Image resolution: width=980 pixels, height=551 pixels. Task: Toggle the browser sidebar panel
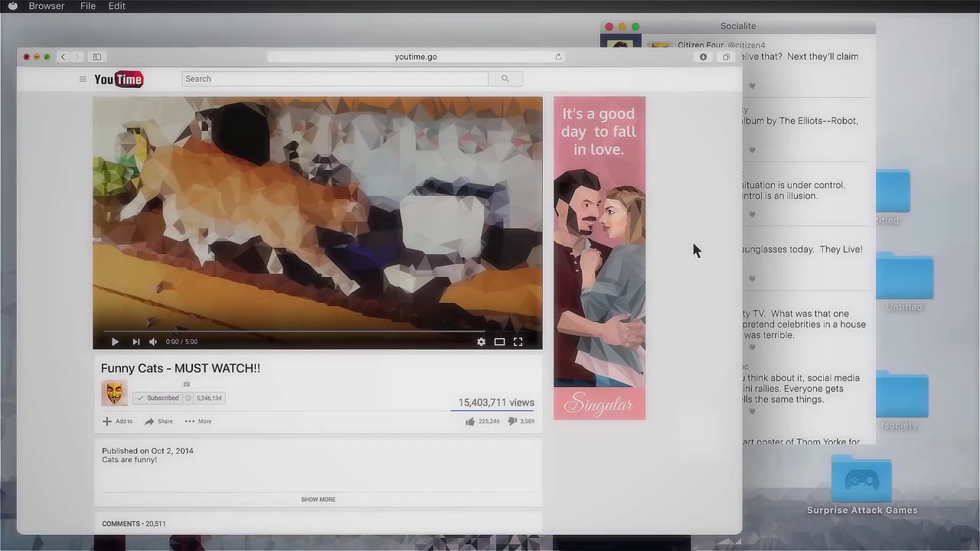click(97, 57)
